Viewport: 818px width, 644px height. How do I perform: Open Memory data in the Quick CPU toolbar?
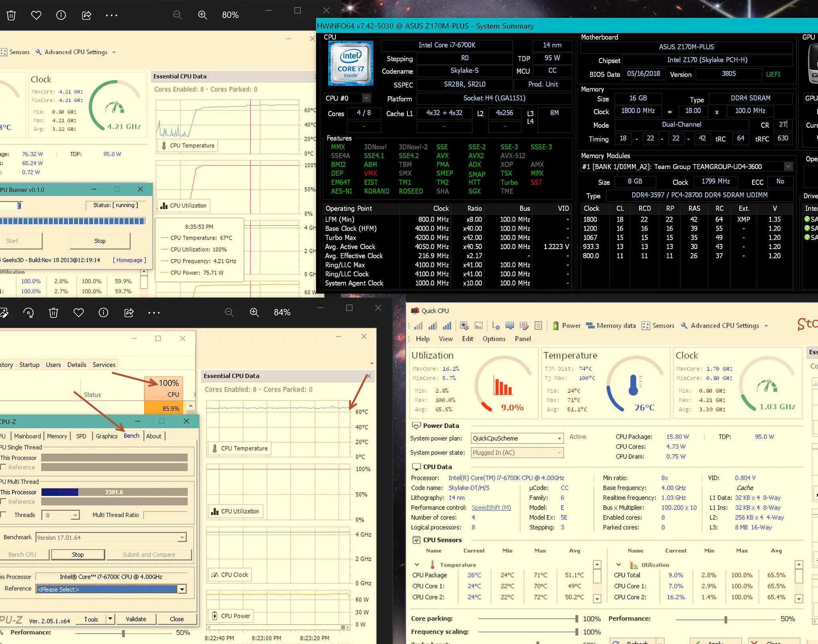pyautogui.click(x=611, y=326)
